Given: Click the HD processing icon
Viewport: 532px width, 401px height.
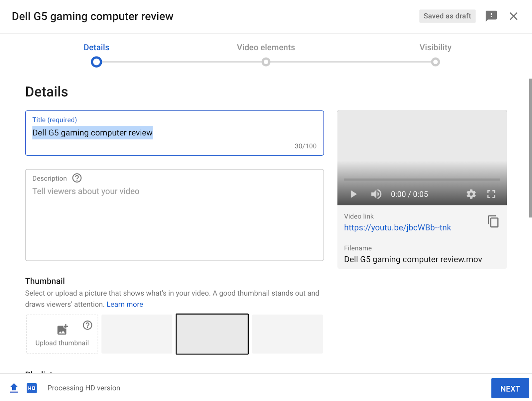Looking at the screenshot, I should (x=32, y=388).
